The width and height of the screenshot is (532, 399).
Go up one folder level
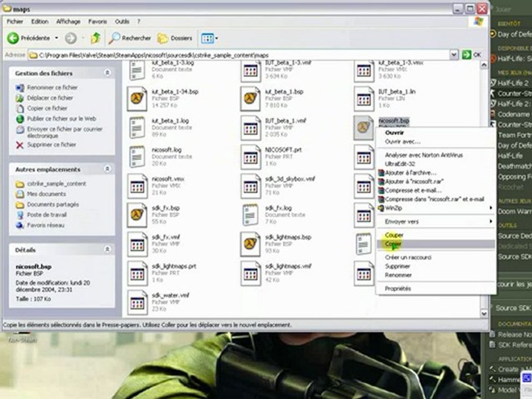[96, 38]
